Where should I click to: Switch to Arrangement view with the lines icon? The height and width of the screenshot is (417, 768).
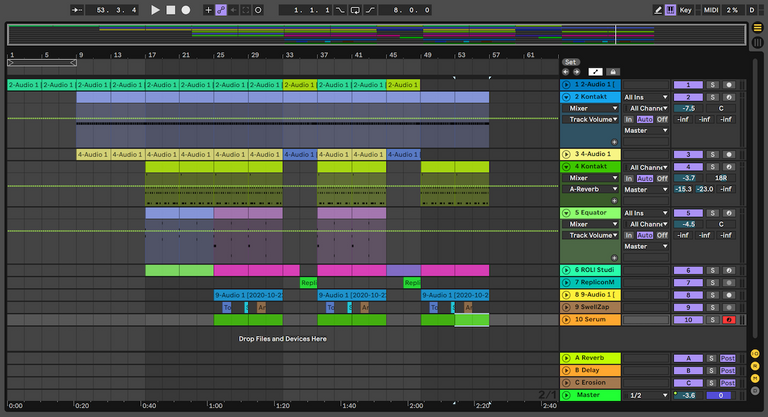(757, 28)
